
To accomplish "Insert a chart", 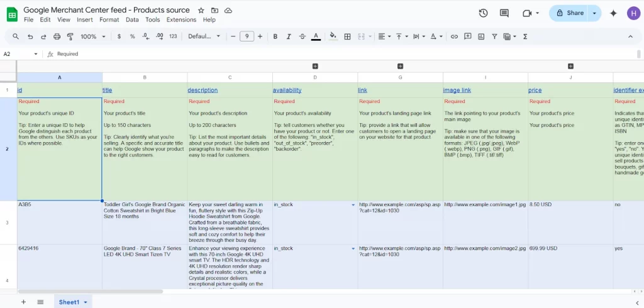I will (x=481, y=36).
